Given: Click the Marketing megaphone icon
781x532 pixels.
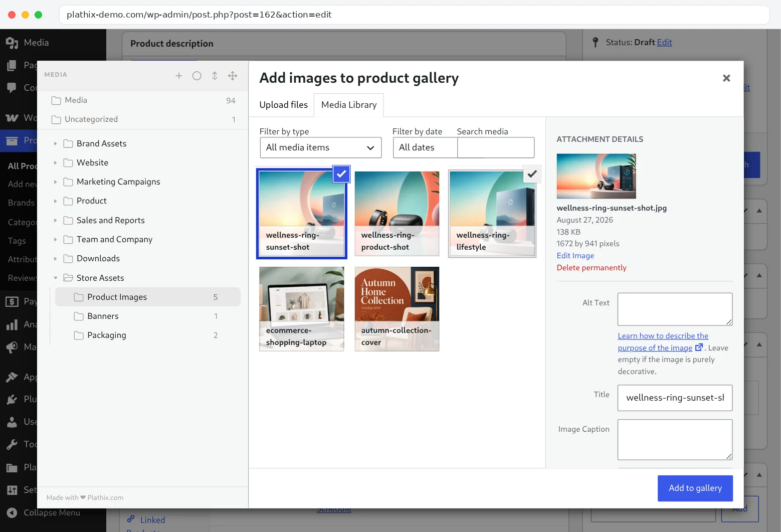Looking at the screenshot, I should coord(12,347).
